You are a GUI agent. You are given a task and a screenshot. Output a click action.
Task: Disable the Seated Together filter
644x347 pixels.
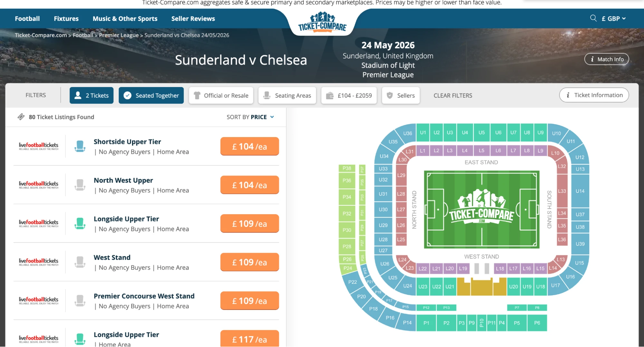[151, 95]
